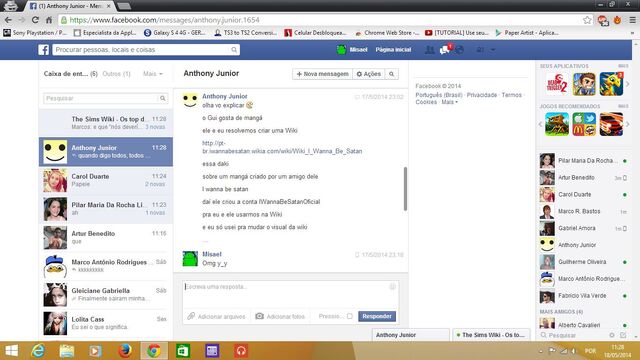The width and height of the screenshot is (640, 360).
Task: Click the search magnifier in conversation header
Action: (391, 74)
